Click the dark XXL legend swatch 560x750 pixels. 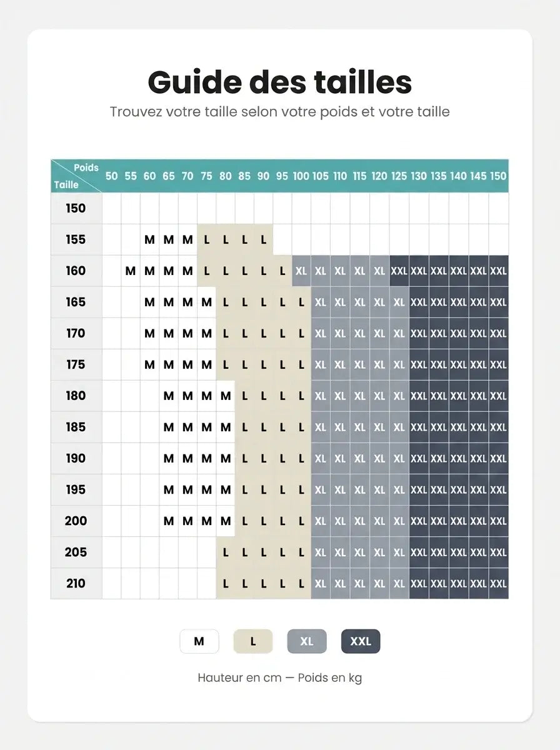tap(361, 641)
